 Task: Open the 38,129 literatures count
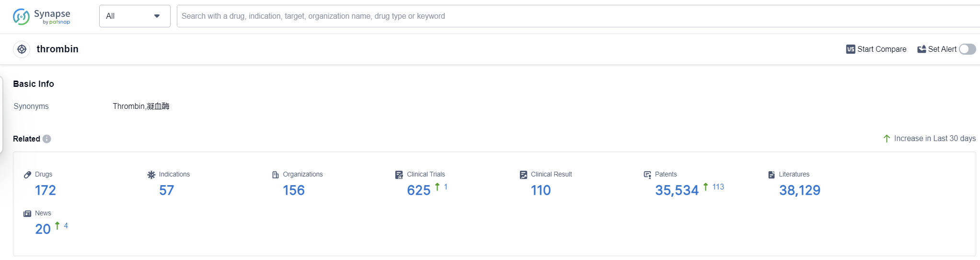point(799,190)
